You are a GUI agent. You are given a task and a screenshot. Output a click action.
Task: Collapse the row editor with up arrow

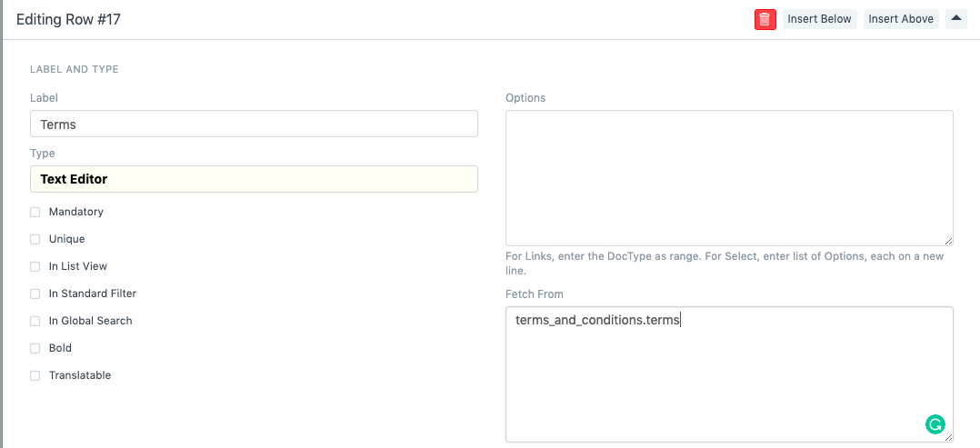pyautogui.click(x=955, y=18)
